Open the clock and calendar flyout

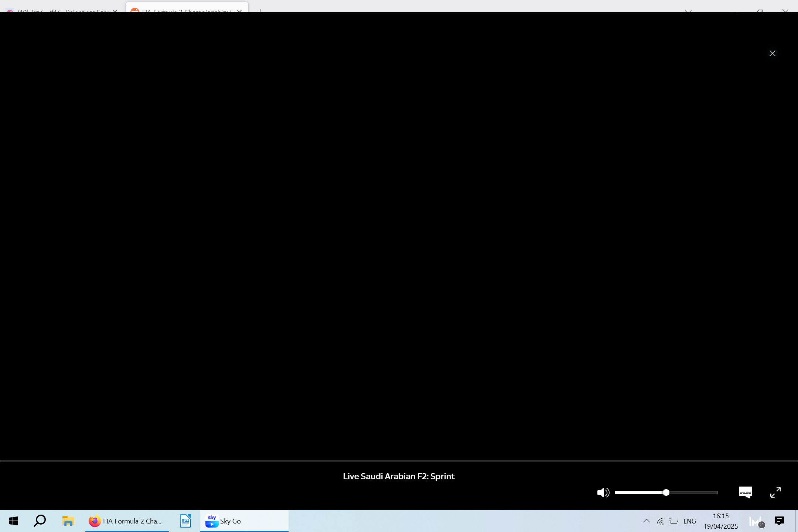coord(720,521)
